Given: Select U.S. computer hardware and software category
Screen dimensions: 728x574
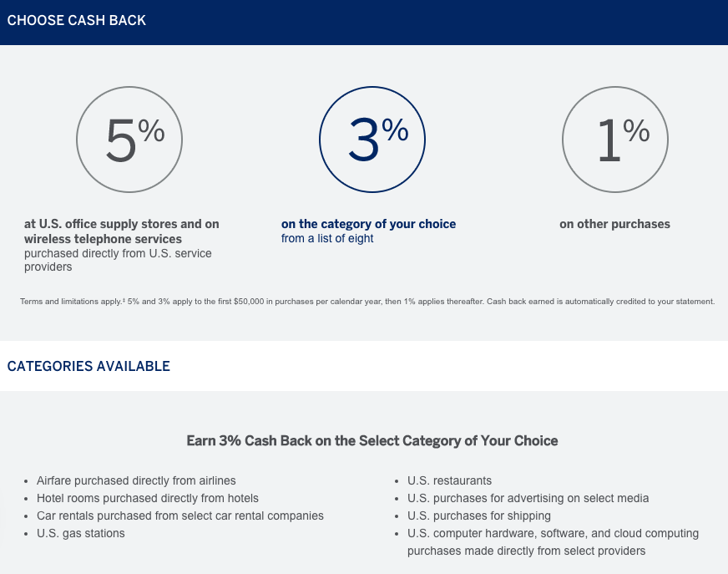Looking at the screenshot, I should click(553, 542).
